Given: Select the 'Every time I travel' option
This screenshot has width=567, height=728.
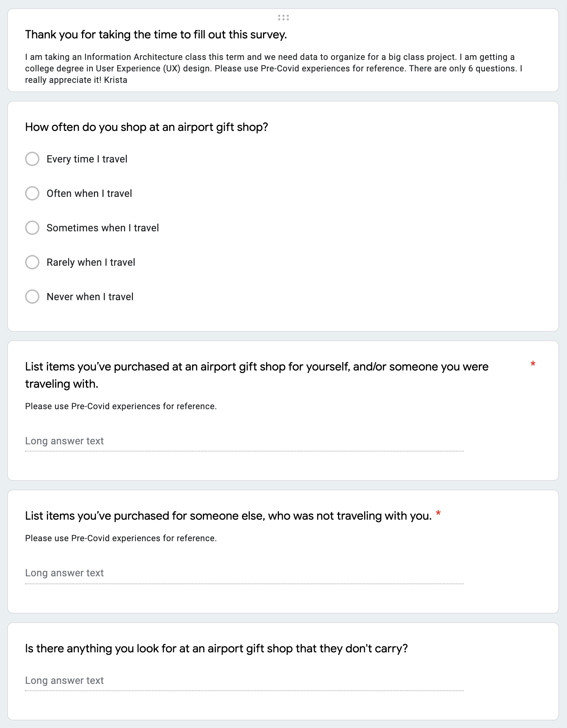Looking at the screenshot, I should (x=32, y=159).
